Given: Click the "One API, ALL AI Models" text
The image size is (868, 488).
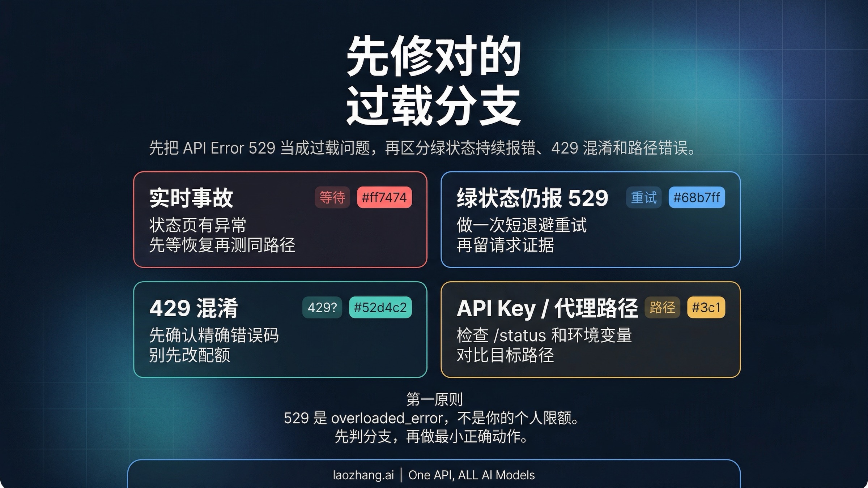Looking at the screenshot, I should (x=471, y=475).
